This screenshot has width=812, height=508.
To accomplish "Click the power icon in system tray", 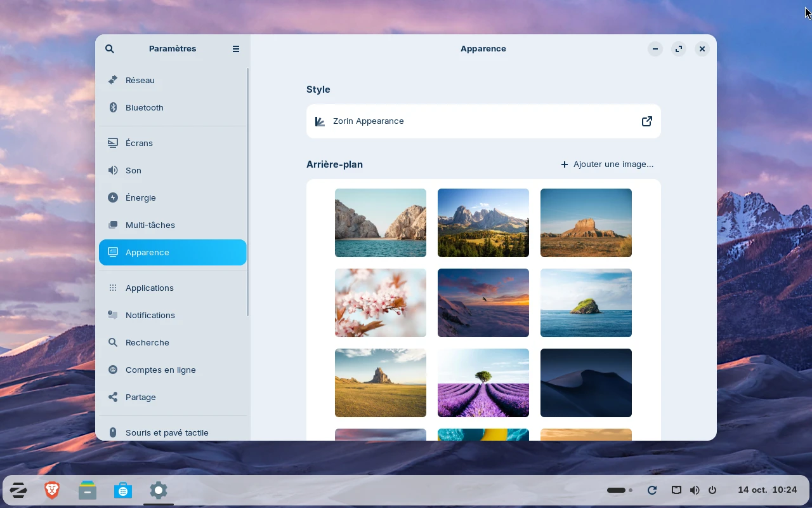I will [x=712, y=490].
